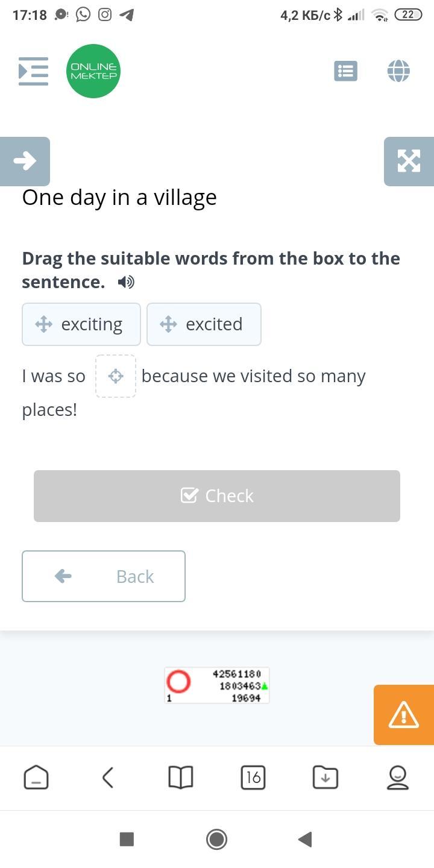The width and height of the screenshot is (434, 868).
Task: Show the 16 open tabs
Action: pyautogui.click(x=253, y=778)
